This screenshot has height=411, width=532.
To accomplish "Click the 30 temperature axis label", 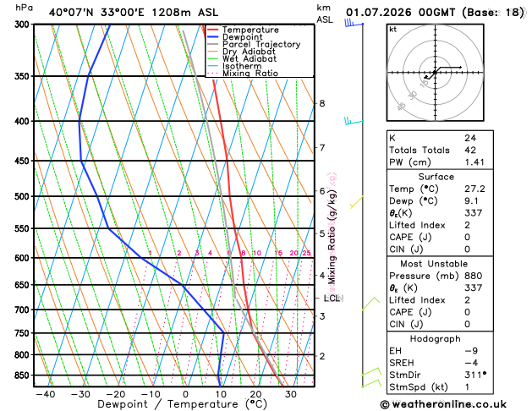I will 291,394.
